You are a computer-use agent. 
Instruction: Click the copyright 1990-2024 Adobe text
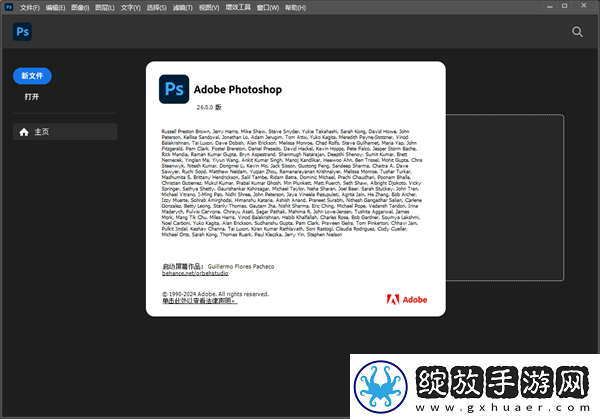coord(215,294)
